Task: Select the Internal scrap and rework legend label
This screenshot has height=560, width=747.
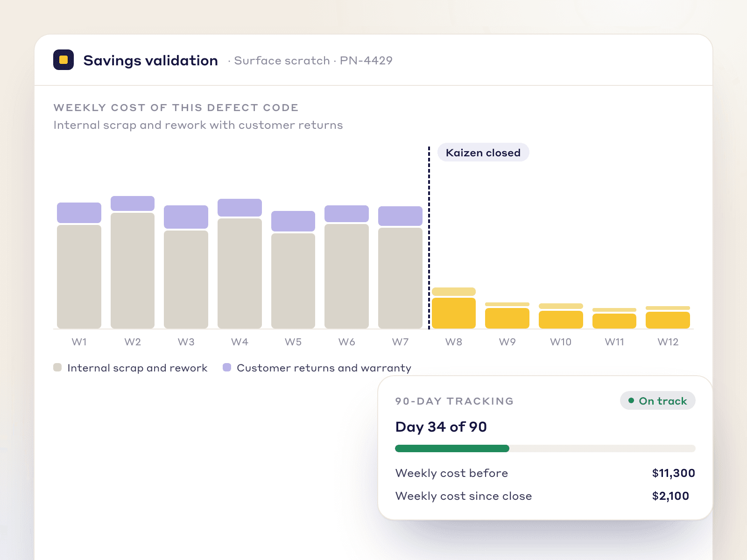Action: (x=137, y=368)
